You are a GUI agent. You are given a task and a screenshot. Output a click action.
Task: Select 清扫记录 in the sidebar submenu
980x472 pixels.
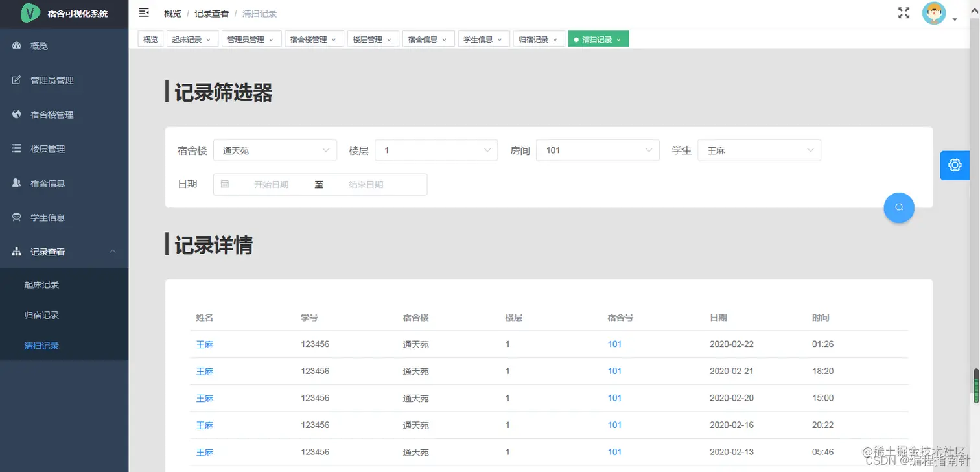tap(42, 346)
